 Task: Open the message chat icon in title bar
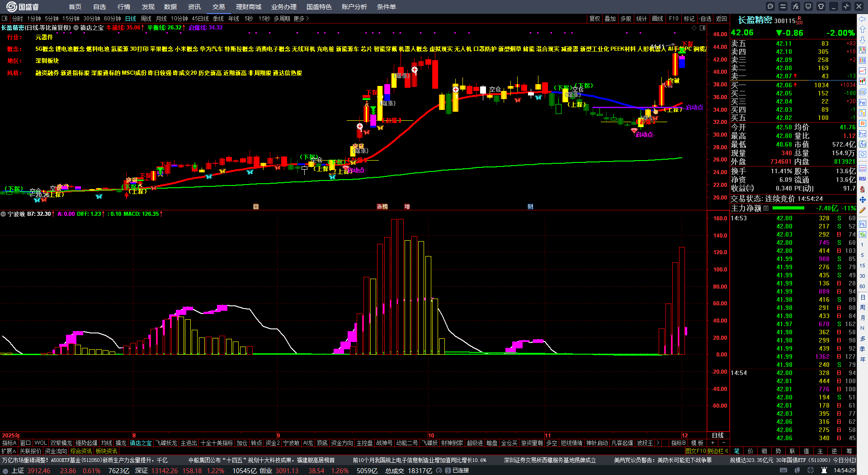(770, 6)
